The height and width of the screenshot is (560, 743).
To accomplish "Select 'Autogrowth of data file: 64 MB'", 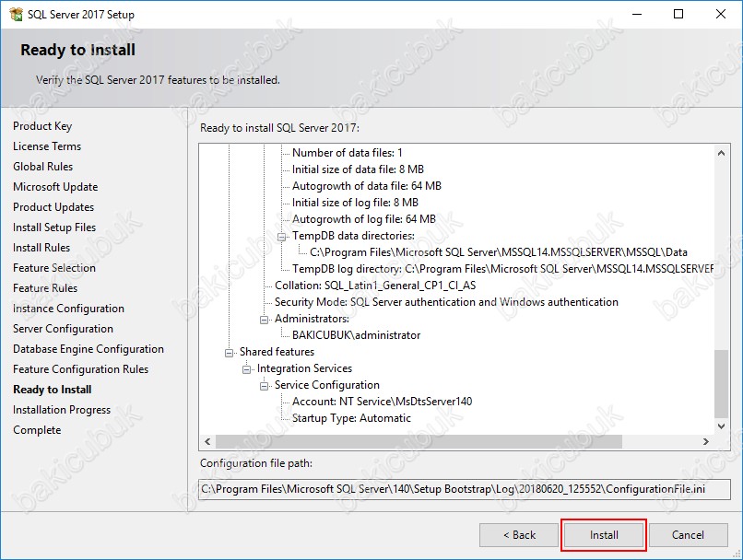I will pyautogui.click(x=366, y=186).
